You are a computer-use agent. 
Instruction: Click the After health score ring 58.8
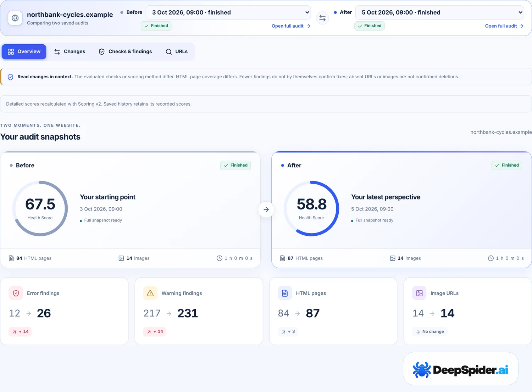[x=311, y=208]
